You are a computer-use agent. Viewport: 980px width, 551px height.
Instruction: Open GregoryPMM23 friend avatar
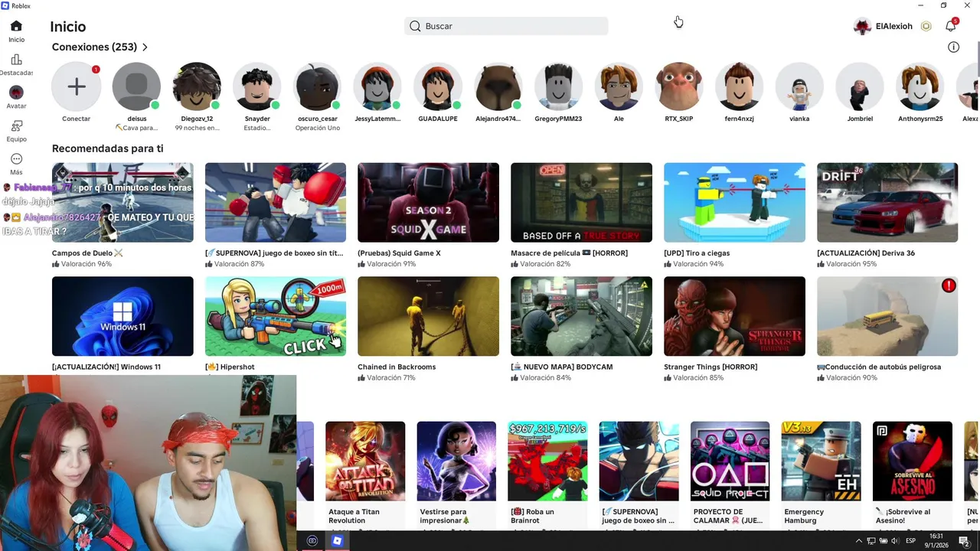(x=558, y=86)
